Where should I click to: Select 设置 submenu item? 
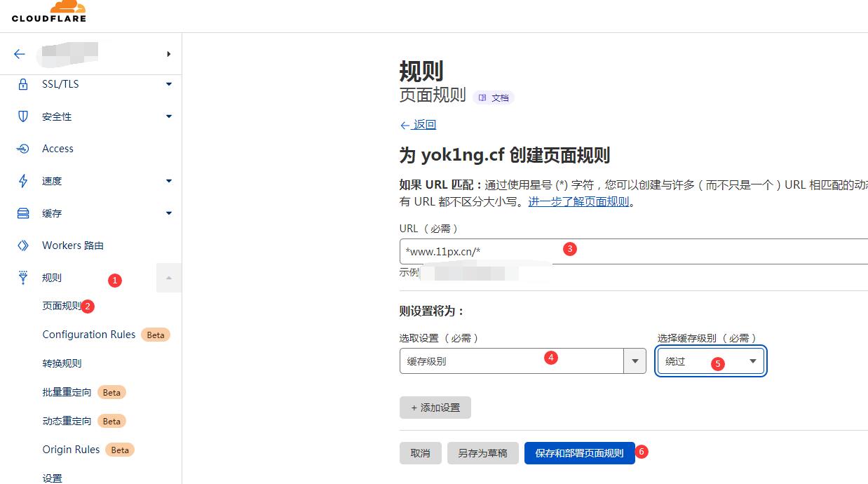click(x=52, y=478)
